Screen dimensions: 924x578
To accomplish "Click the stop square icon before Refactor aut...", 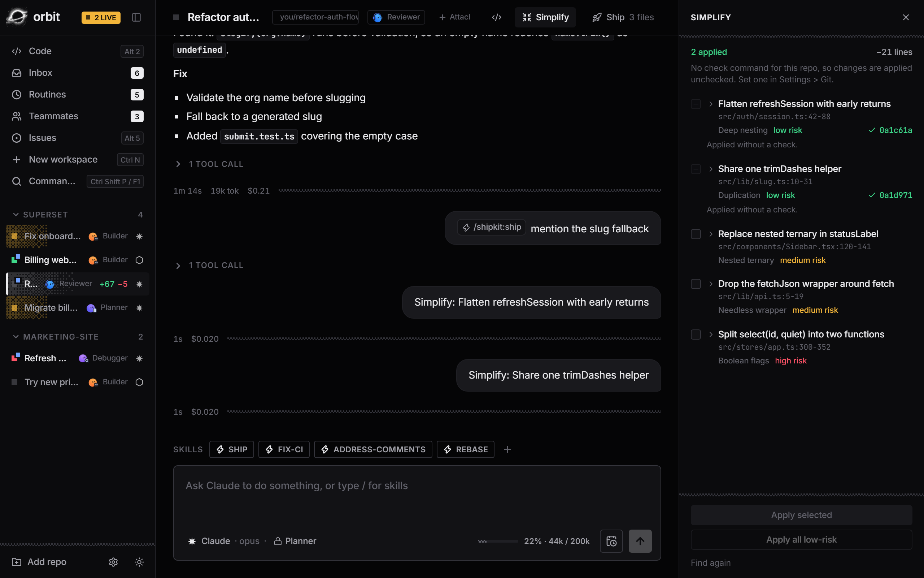I will tap(176, 17).
